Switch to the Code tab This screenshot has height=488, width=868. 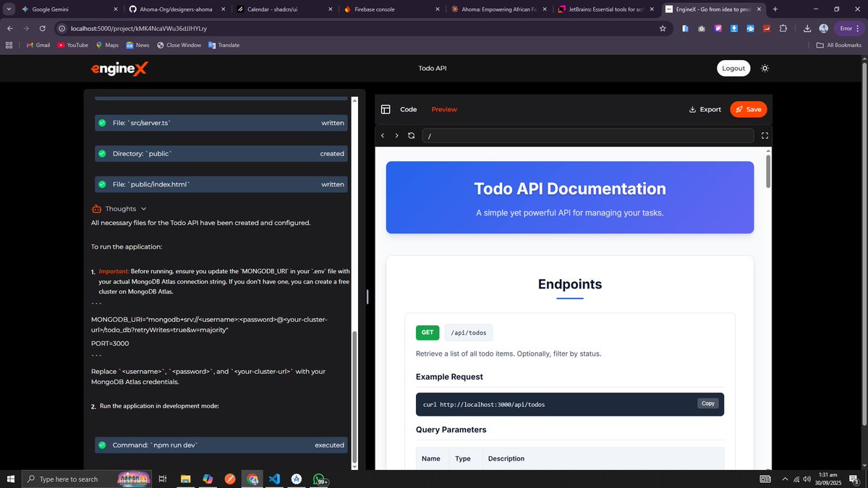tap(409, 109)
